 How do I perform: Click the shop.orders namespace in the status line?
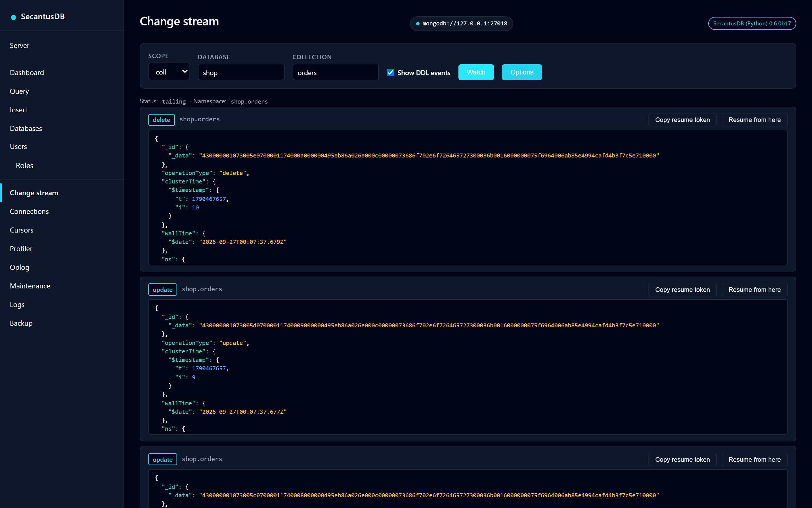point(249,102)
